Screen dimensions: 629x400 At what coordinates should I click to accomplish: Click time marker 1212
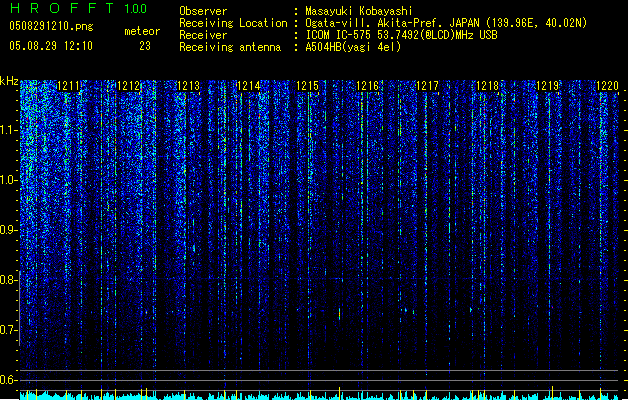128,86
